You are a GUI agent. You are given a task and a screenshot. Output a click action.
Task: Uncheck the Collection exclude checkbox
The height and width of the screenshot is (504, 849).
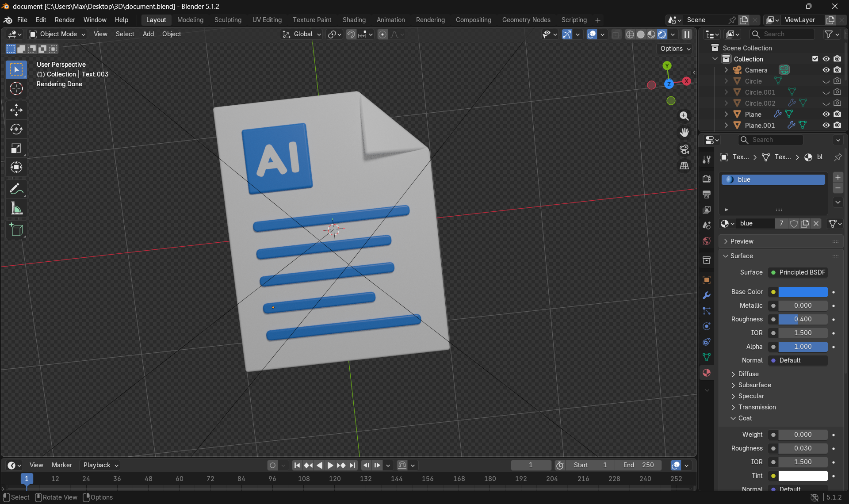(x=815, y=59)
